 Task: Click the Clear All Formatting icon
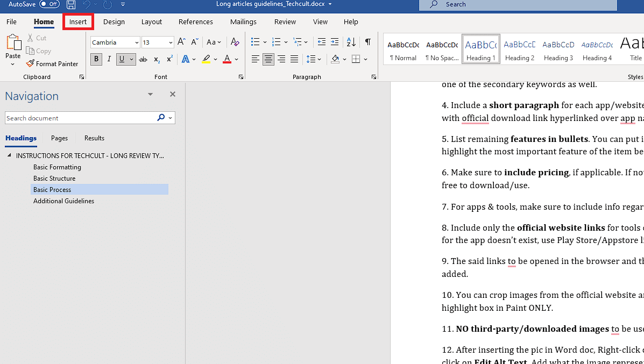[235, 42]
